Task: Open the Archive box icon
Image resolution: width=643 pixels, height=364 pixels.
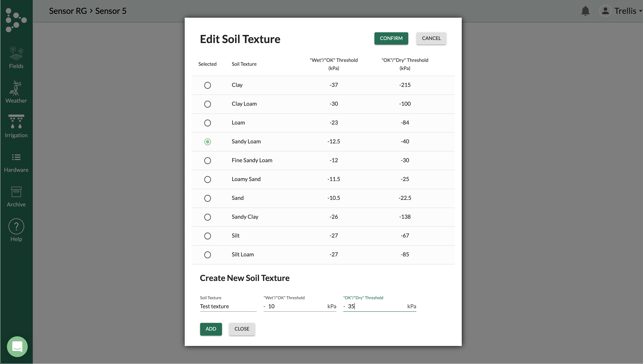Action: (16, 192)
